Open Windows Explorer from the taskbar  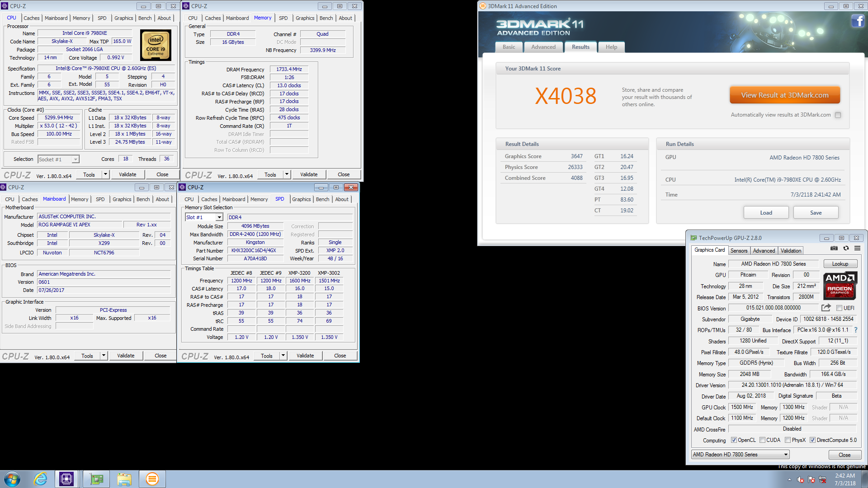124,479
